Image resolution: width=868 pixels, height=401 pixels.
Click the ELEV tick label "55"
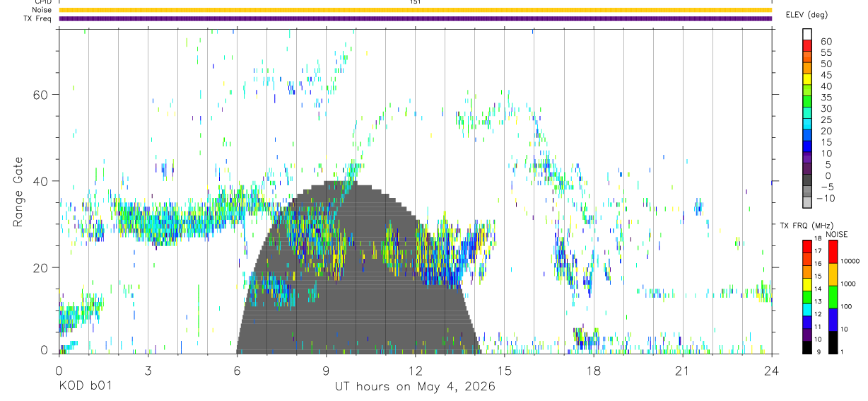pyautogui.click(x=826, y=53)
